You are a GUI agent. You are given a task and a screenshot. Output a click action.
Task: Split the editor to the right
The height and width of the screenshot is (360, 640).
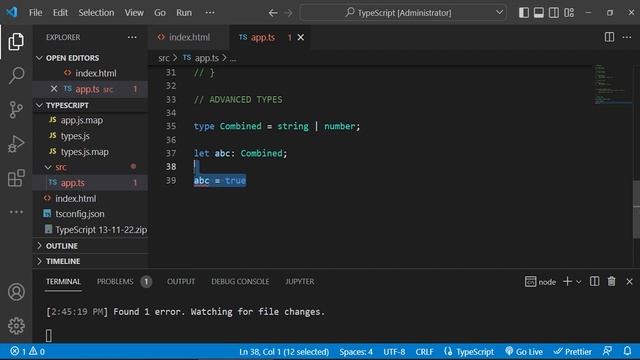(x=609, y=37)
